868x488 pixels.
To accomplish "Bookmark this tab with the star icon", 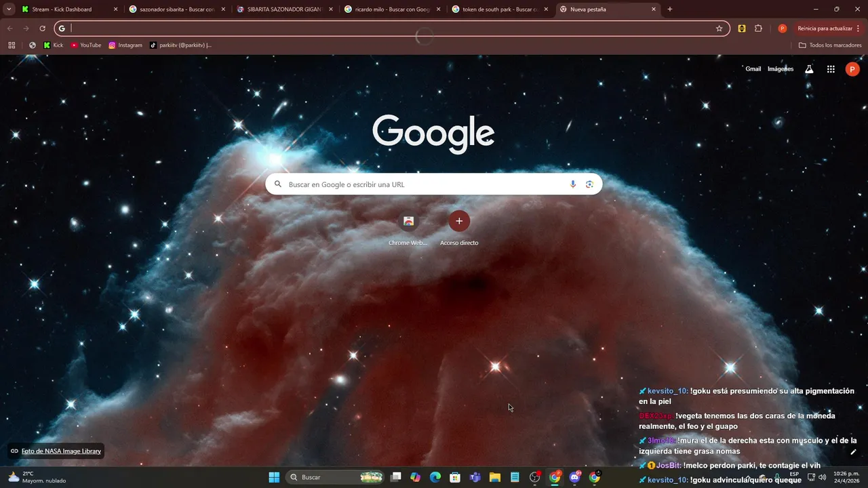I will (x=719, y=28).
